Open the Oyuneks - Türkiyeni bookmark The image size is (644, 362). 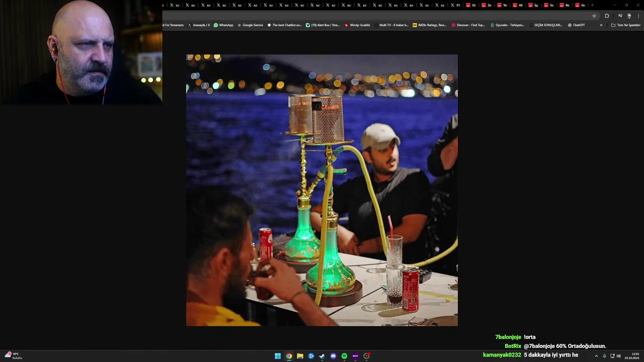[507, 25]
